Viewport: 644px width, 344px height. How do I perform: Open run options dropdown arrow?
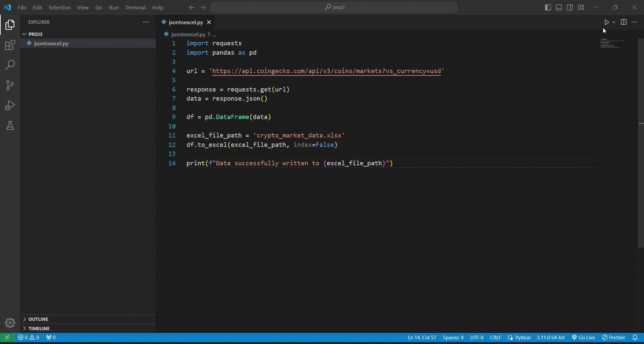[x=614, y=22]
